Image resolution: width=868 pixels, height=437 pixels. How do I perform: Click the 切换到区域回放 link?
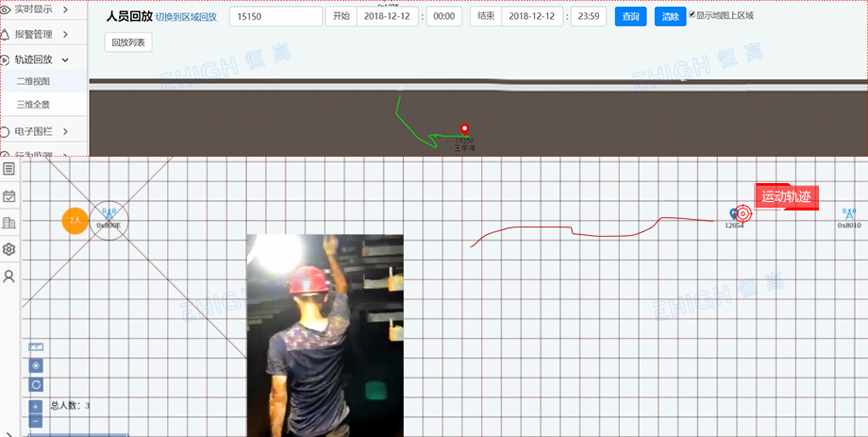tap(186, 17)
